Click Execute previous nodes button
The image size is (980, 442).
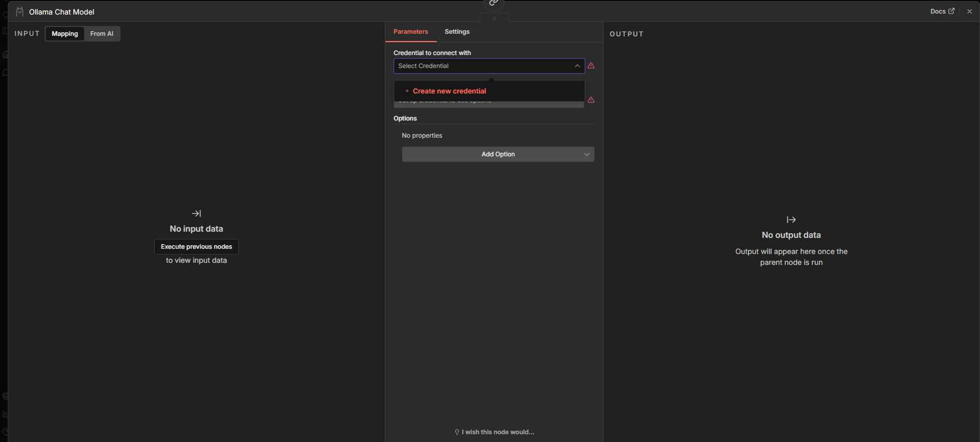coord(196,247)
